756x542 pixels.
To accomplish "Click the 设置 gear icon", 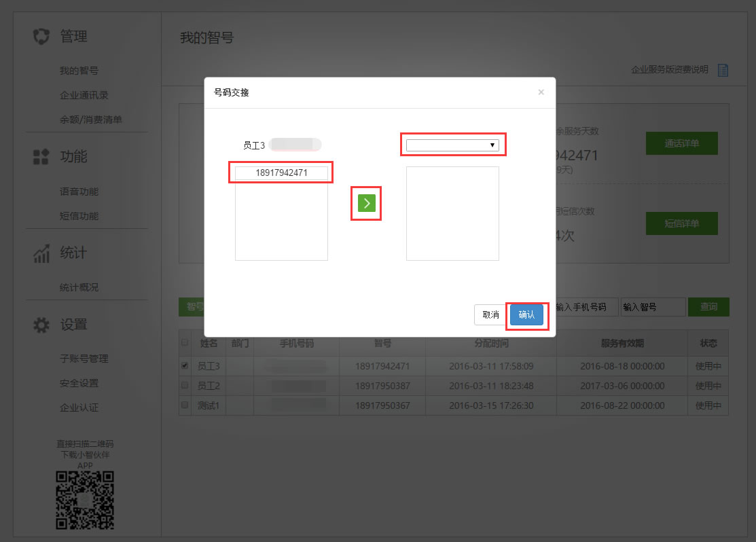I will click(41, 325).
